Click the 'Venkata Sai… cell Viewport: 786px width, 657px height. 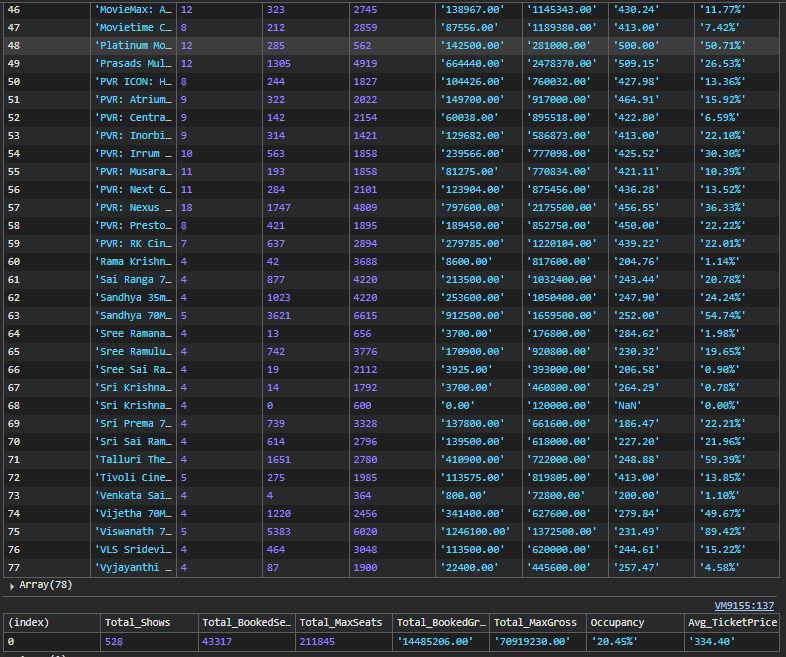(133, 496)
